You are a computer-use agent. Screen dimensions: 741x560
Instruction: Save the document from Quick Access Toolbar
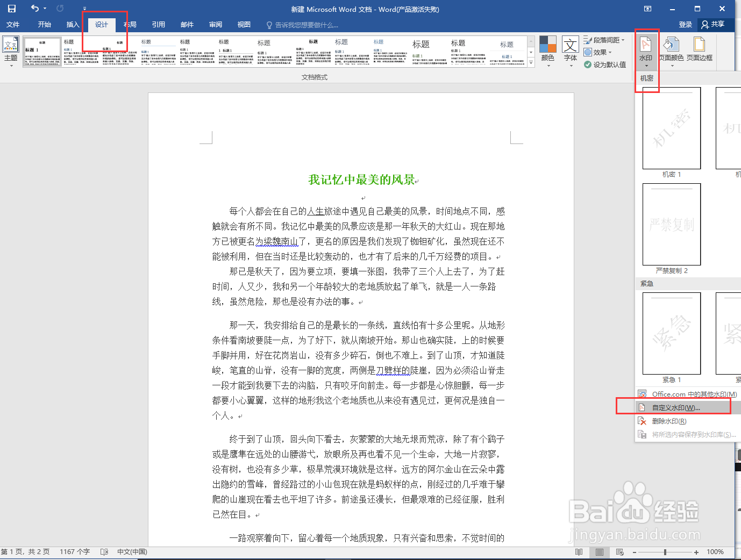[11, 8]
